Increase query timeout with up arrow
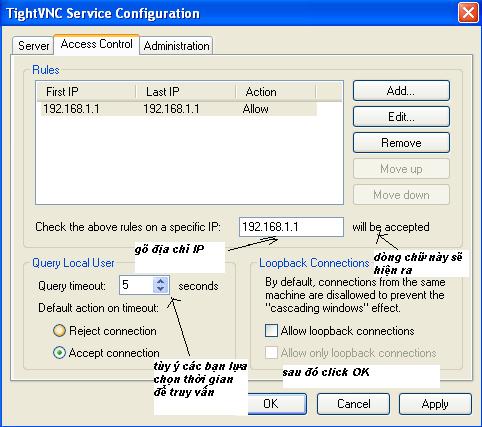 [x=161, y=281]
